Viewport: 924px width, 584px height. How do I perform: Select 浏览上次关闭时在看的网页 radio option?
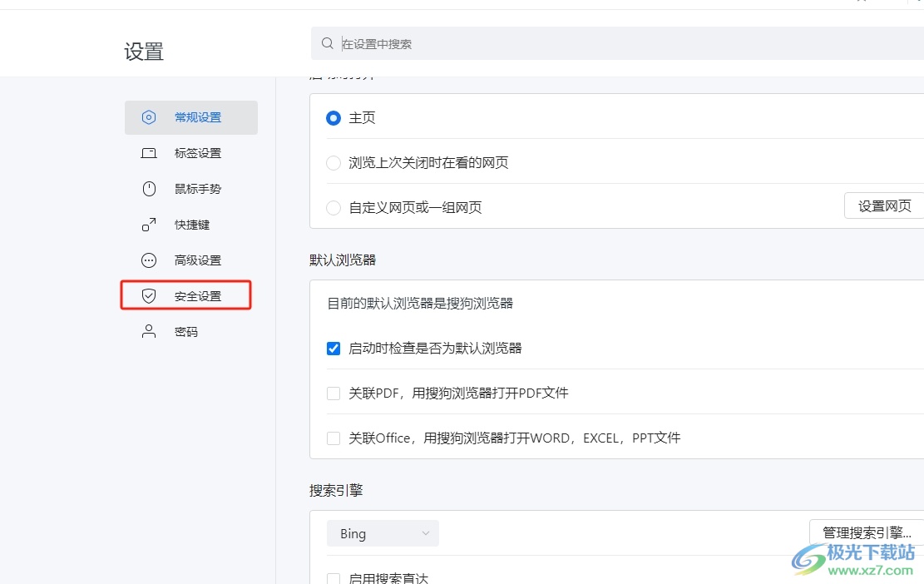[x=334, y=163]
